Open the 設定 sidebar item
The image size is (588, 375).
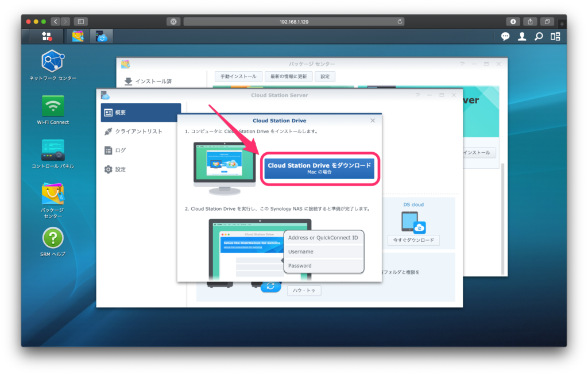coord(121,169)
